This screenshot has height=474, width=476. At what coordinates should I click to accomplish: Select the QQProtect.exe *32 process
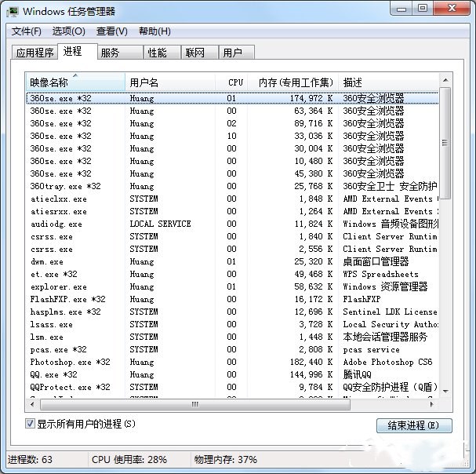tap(232, 387)
